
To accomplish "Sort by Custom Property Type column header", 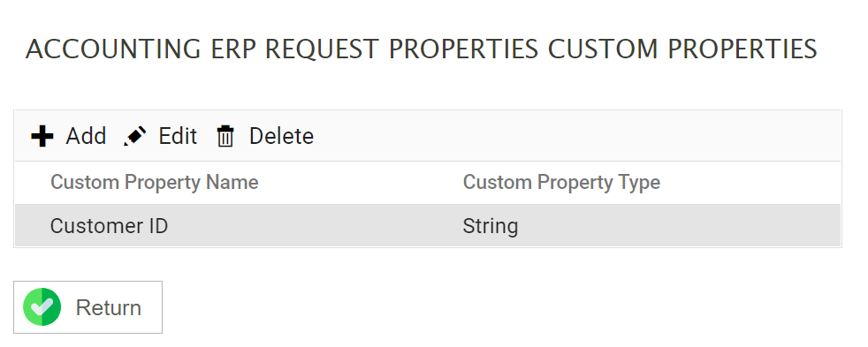I will coord(561,183).
